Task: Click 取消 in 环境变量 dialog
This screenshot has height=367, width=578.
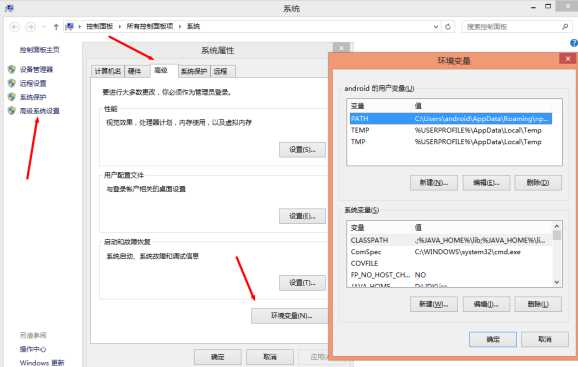Action: click(x=545, y=339)
